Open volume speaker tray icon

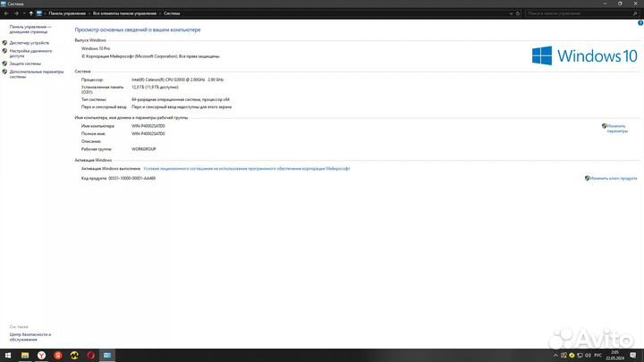click(x=588, y=356)
